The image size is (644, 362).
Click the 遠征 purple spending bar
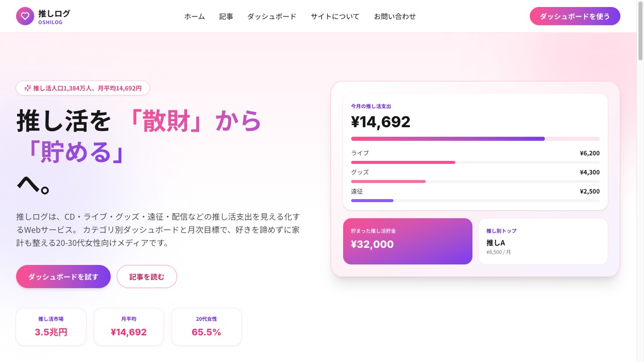point(475,201)
